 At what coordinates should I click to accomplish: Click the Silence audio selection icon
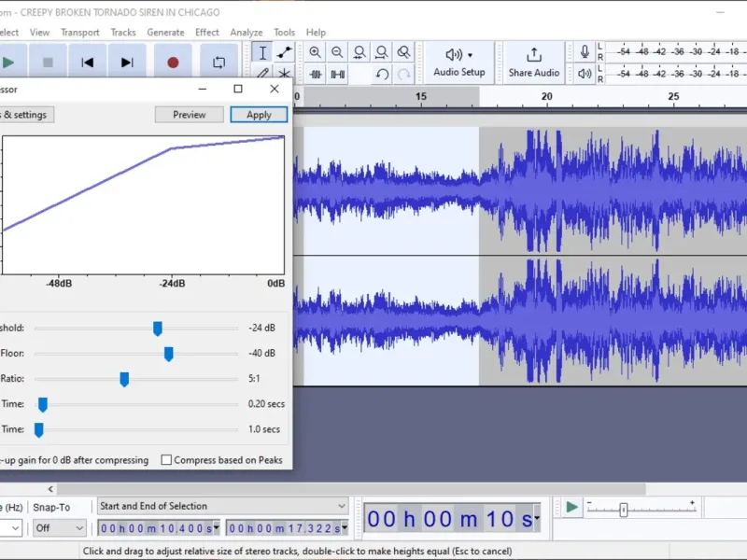338,75
